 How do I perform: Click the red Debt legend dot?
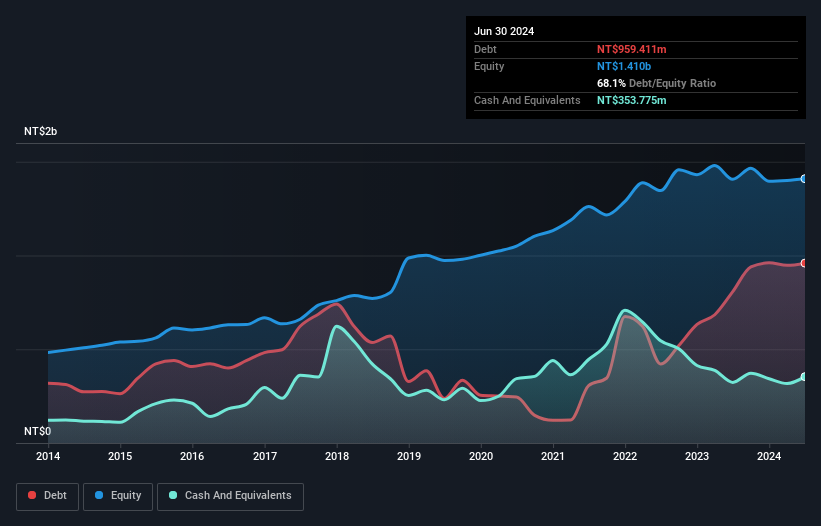[x=32, y=495]
